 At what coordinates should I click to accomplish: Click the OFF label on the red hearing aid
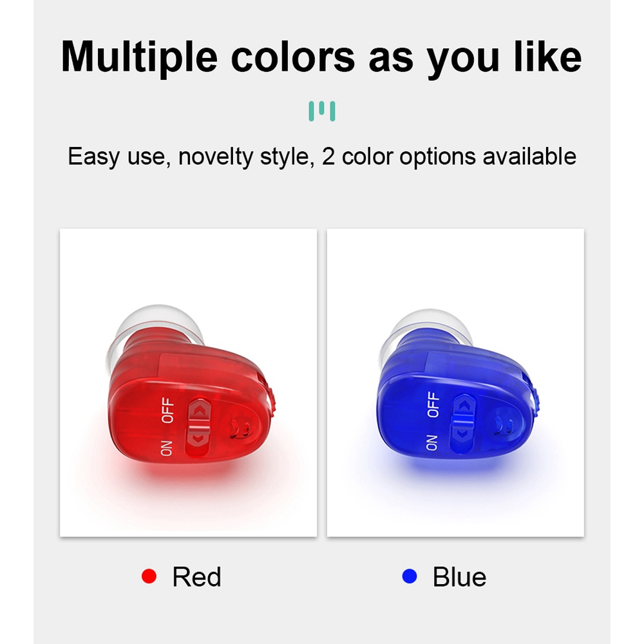tap(169, 410)
